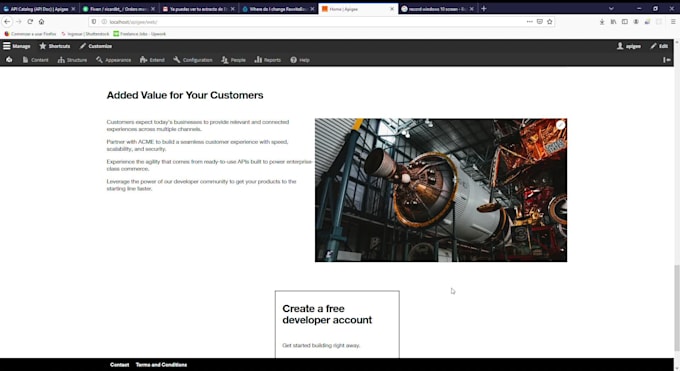Screen dimensions: 680x371
Task: Click the 'Added Value for Your Customers' heading
Action: point(185,95)
